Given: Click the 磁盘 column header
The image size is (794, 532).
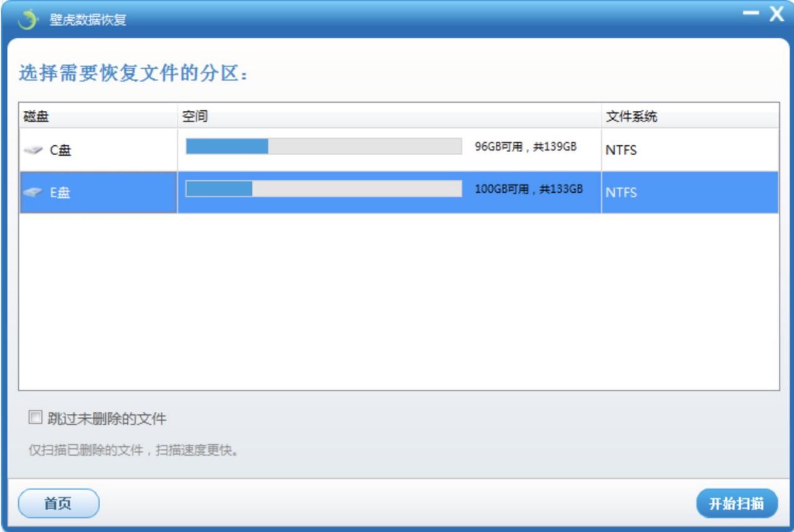Looking at the screenshot, I should pos(98,116).
